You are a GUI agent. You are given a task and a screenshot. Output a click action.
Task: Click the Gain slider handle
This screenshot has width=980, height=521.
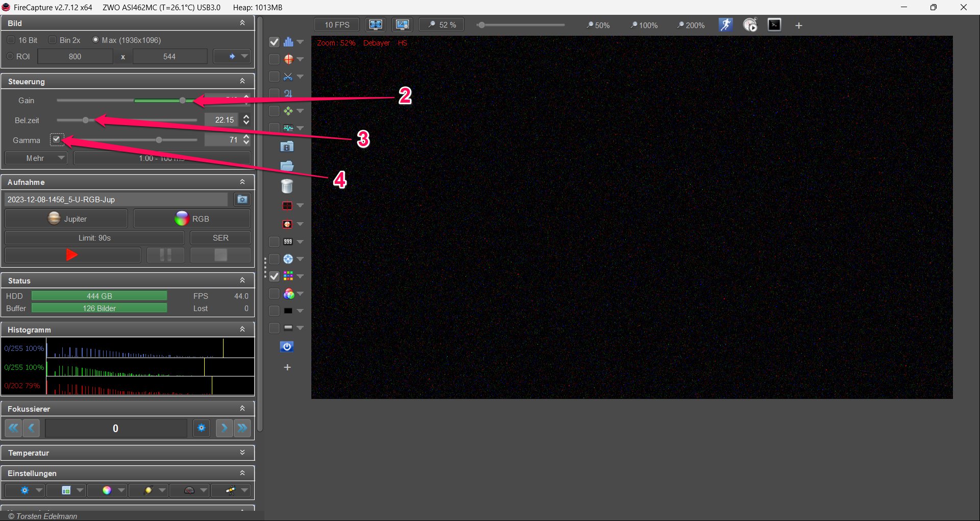point(183,101)
